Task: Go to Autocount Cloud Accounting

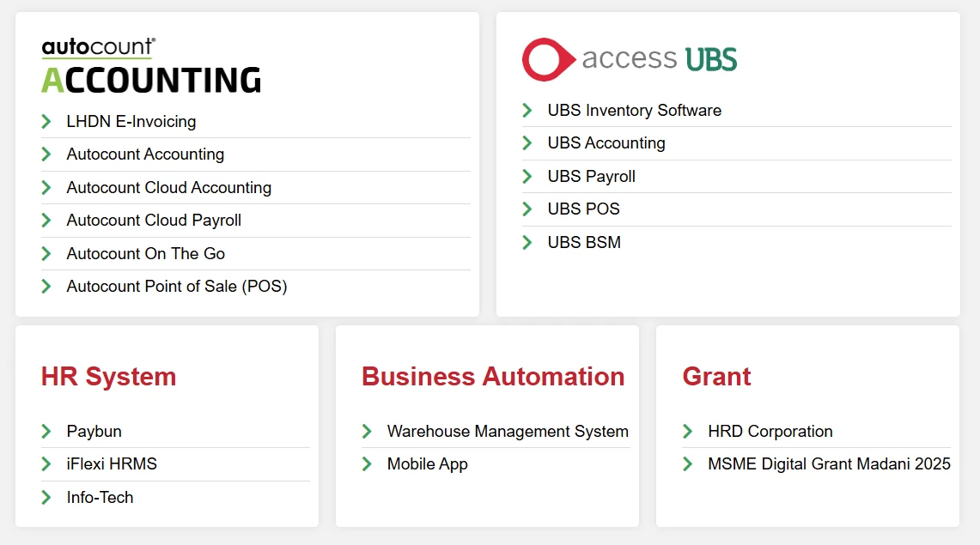Action: (x=168, y=187)
